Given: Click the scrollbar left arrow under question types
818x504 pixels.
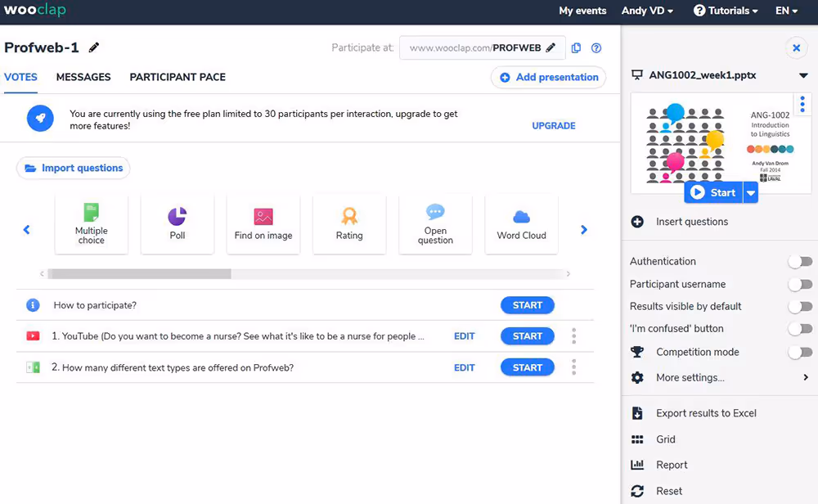Looking at the screenshot, I should tap(42, 274).
